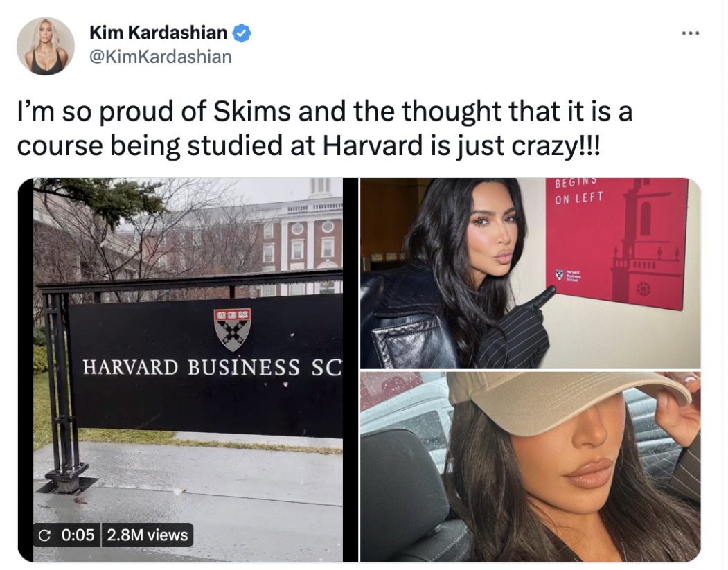This screenshot has height=570, width=728.
Task: Click the Harvard shield crest on the black sign
Action: [232, 330]
